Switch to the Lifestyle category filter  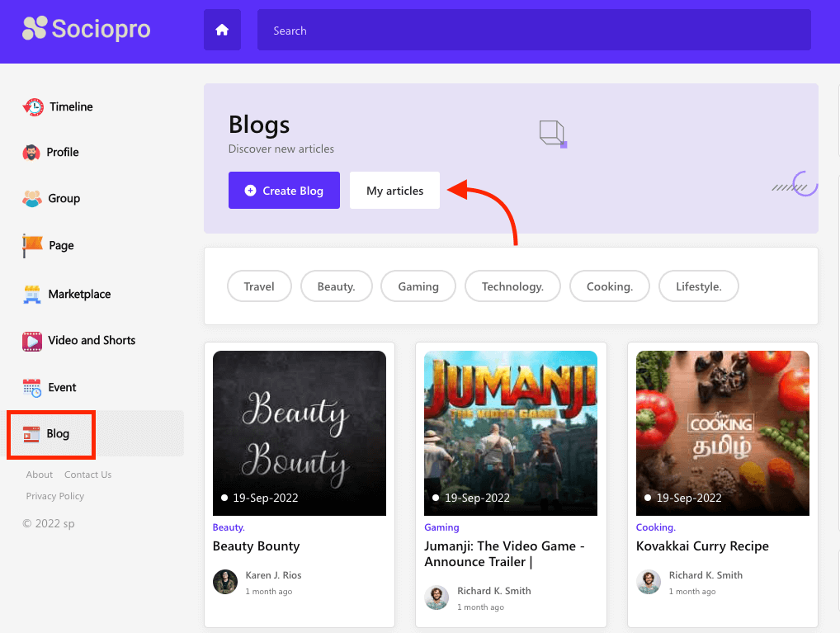pyautogui.click(x=698, y=286)
